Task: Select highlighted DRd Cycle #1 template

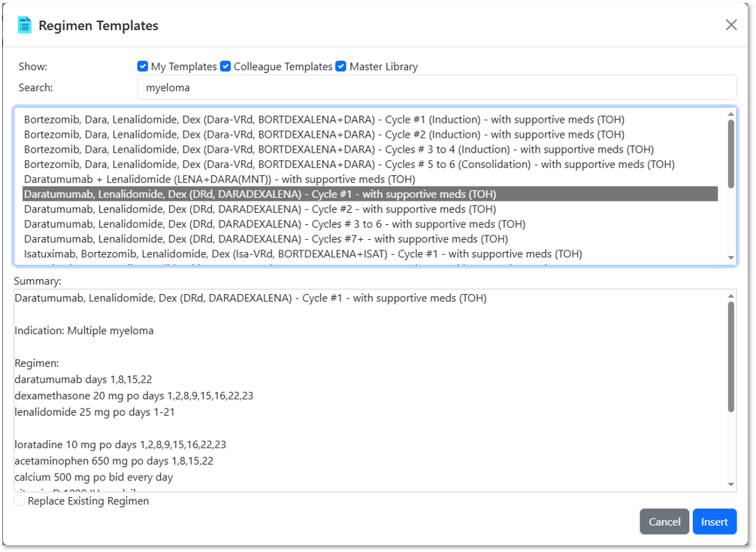Action: pos(370,194)
